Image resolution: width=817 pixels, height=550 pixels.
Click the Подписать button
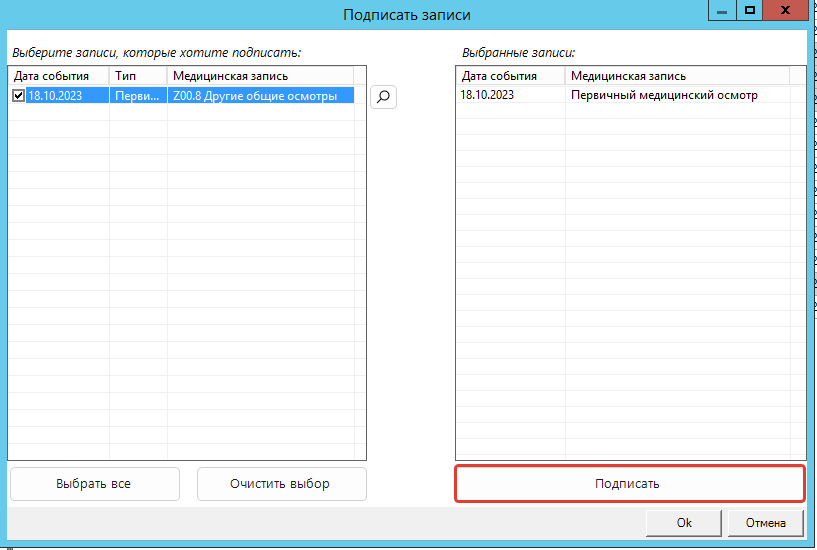pyautogui.click(x=629, y=484)
